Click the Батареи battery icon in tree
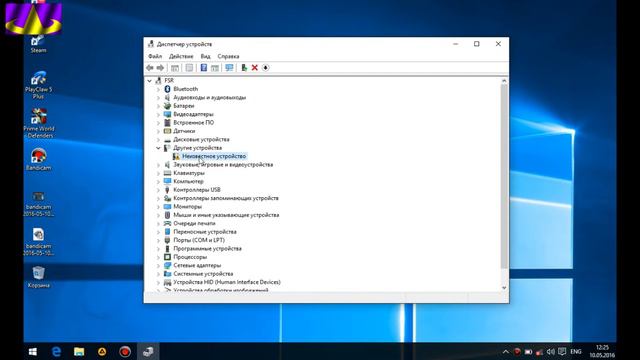640x360 pixels. (167, 106)
